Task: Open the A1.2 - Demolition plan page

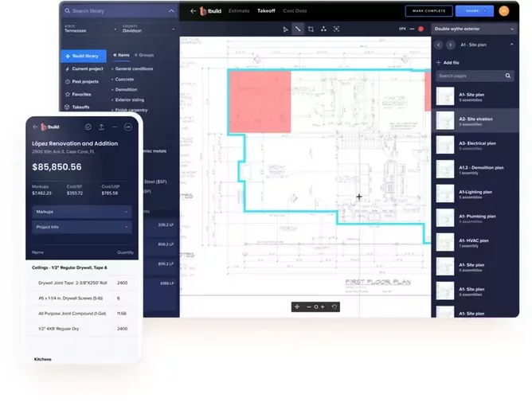Action: pyautogui.click(x=475, y=170)
